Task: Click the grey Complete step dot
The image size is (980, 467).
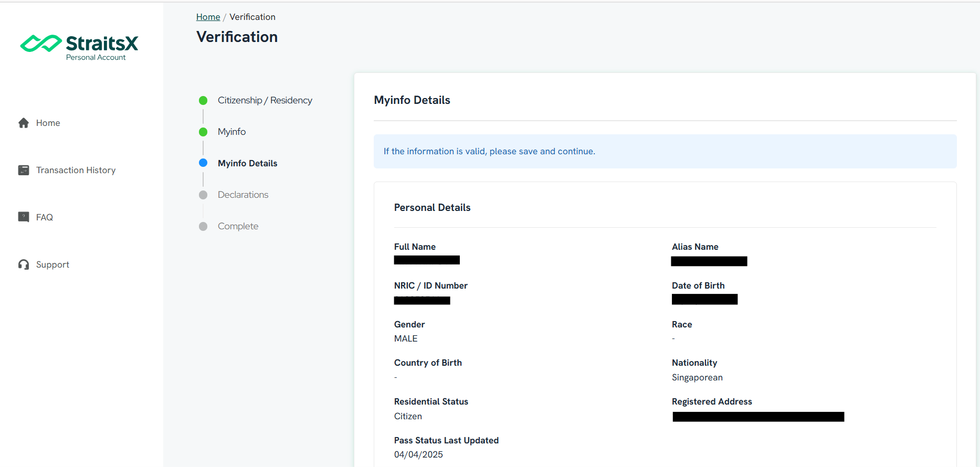Action: [x=203, y=226]
